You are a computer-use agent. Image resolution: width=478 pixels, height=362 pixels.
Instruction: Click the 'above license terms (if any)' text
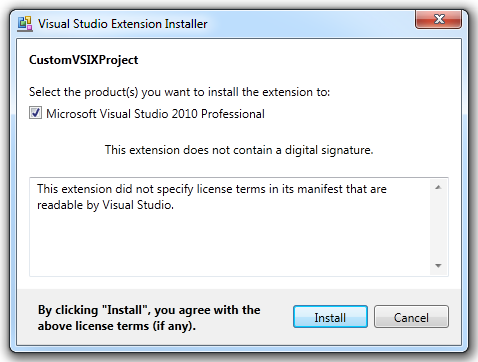[117, 326]
